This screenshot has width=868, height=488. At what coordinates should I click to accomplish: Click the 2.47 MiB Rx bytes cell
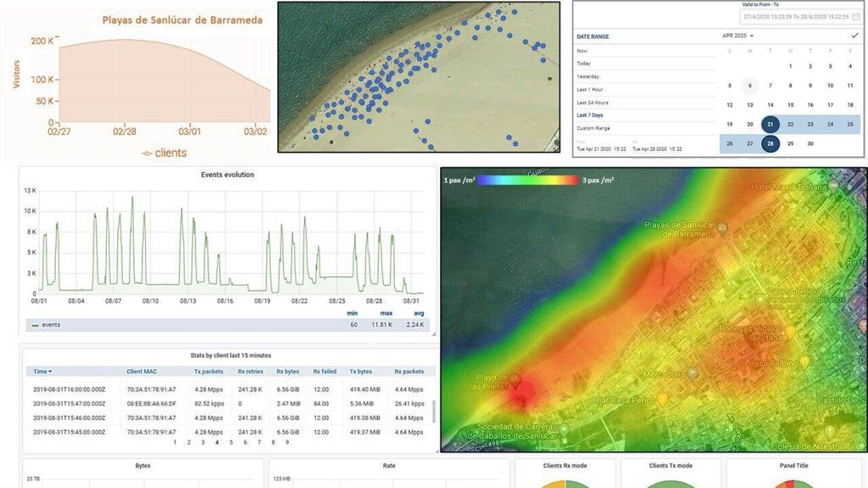288,404
